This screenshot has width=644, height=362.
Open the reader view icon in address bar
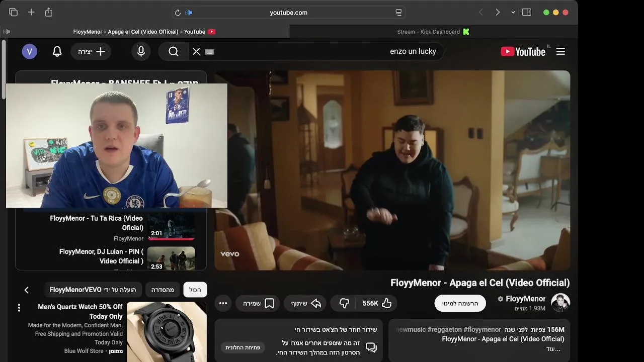point(398,13)
